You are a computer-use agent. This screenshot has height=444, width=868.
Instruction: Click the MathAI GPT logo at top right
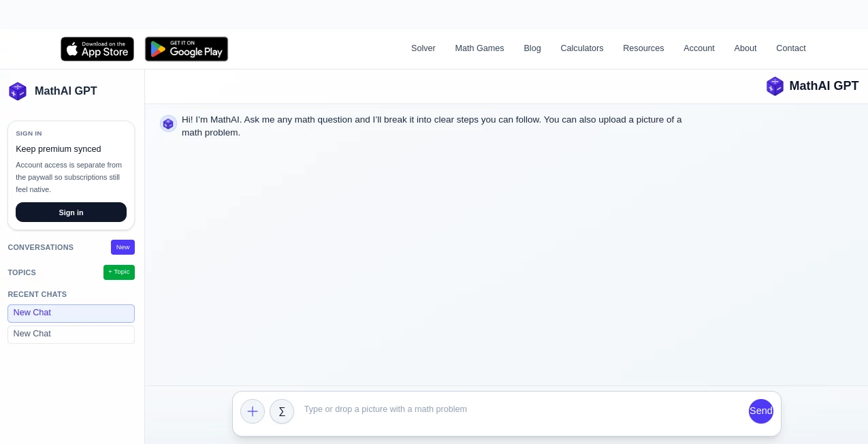813,86
